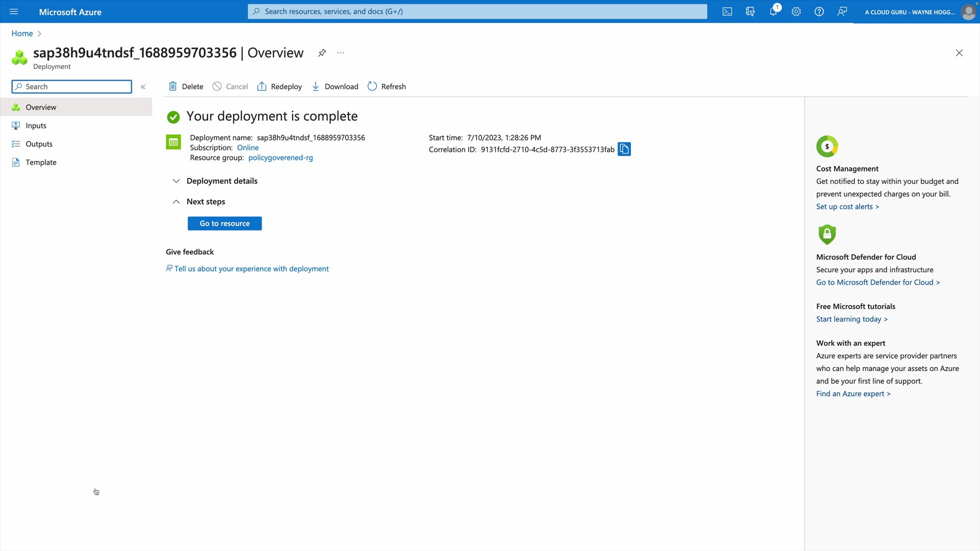980x551 pixels.
Task: Collapse the left navigation pane
Action: pos(143,87)
